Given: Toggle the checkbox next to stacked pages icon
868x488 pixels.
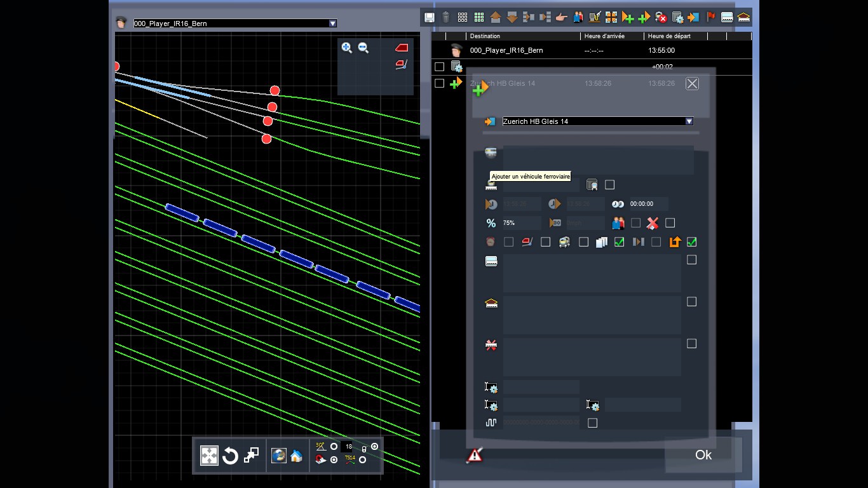Looking at the screenshot, I should (x=620, y=242).
